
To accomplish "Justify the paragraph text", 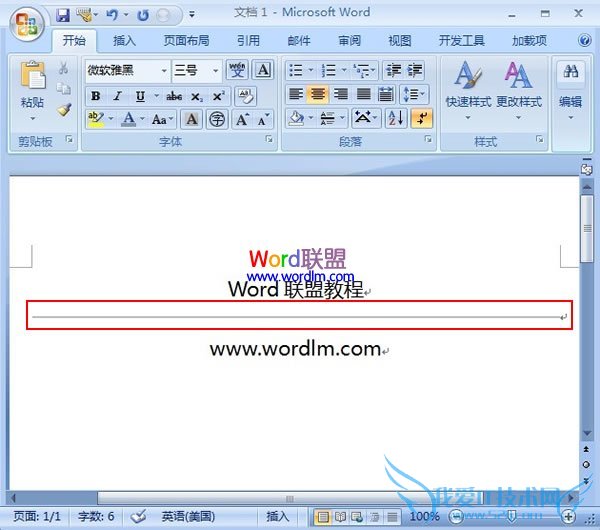I will coord(364,94).
